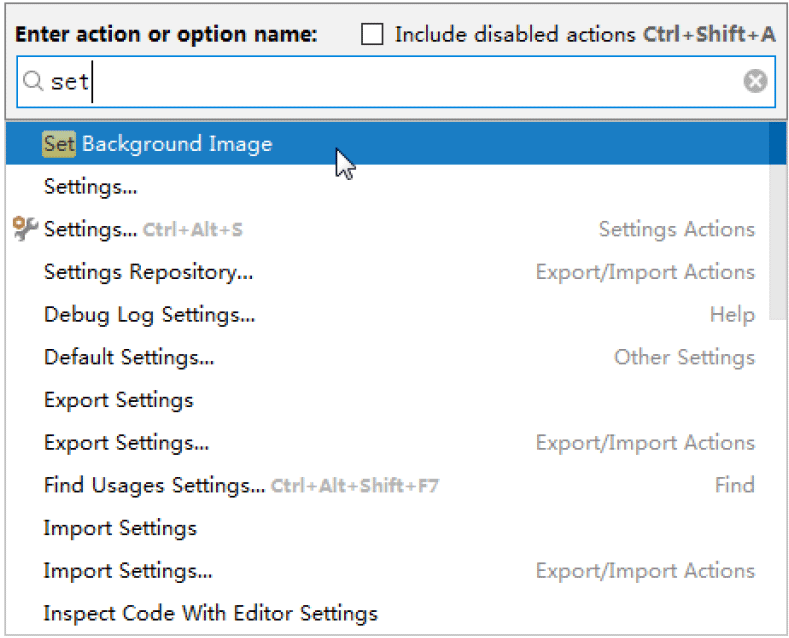Select Inspect Code With Editor Settings
This screenshot has width=789, height=638.
coord(387,614)
